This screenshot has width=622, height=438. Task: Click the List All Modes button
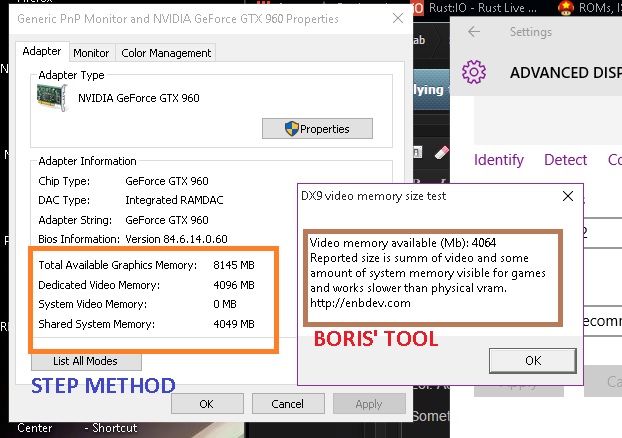point(86,361)
